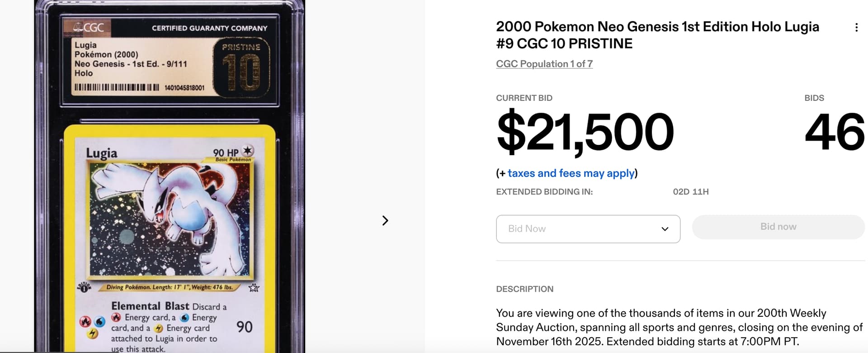Click the 46 bids count

pyautogui.click(x=834, y=132)
